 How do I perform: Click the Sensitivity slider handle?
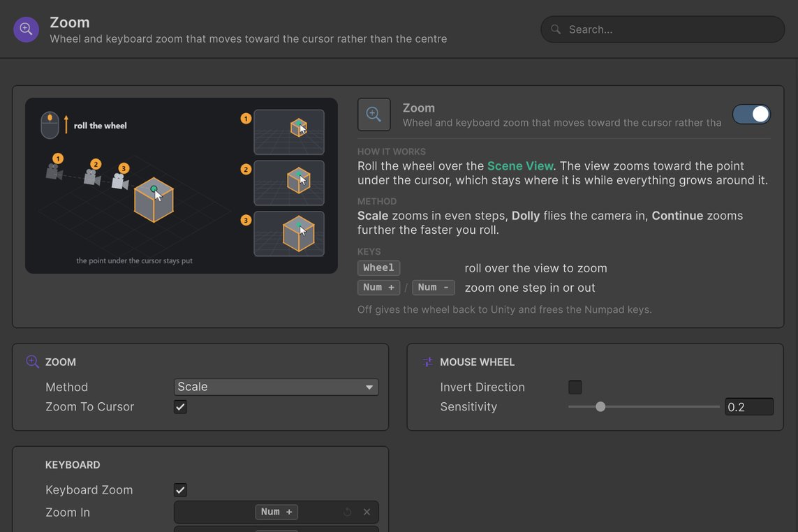pyautogui.click(x=600, y=407)
